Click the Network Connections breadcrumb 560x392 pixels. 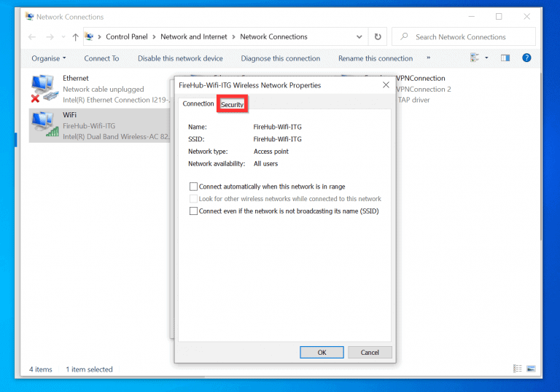(273, 36)
